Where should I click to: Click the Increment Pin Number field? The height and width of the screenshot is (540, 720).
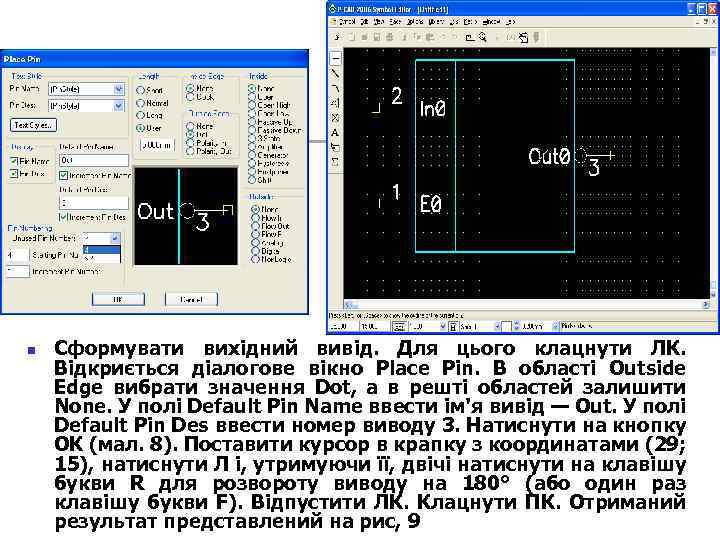coord(18,271)
